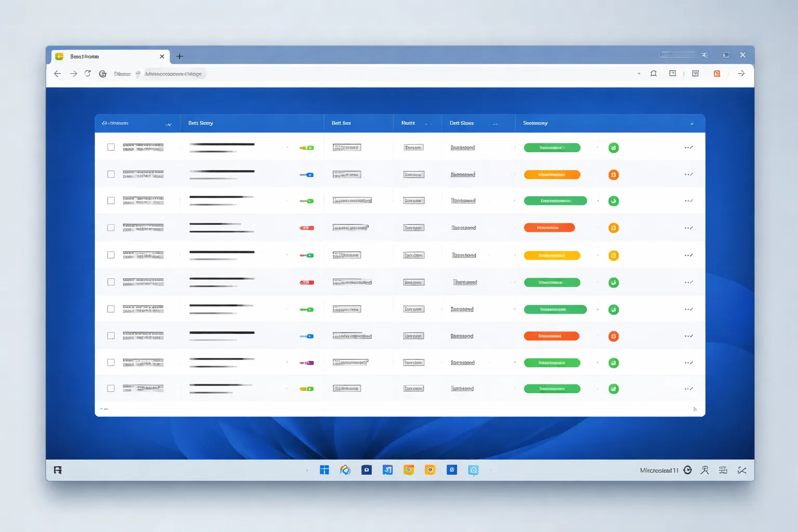Click the orange status icon in second row
Image resolution: width=798 pixels, height=532 pixels.
(x=614, y=175)
